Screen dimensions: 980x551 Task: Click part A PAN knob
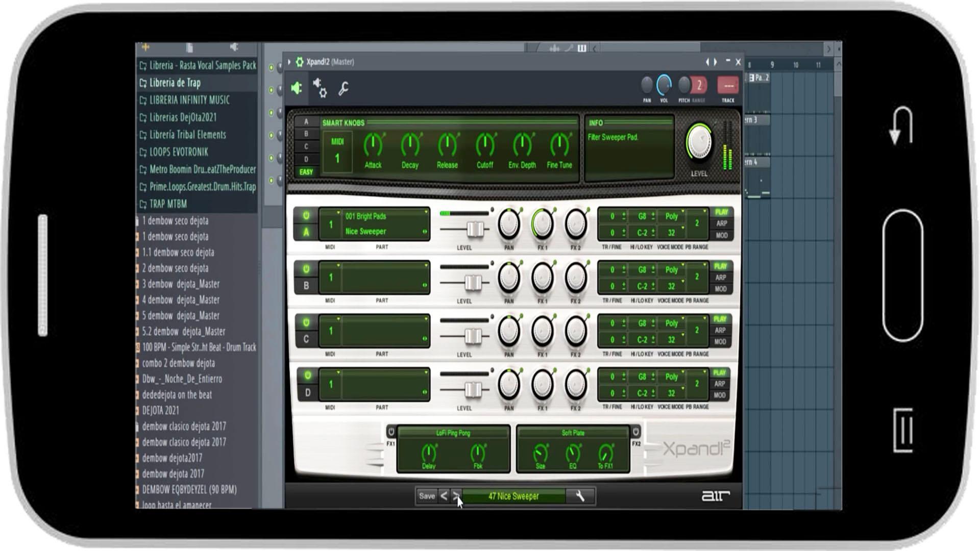pos(508,224)
